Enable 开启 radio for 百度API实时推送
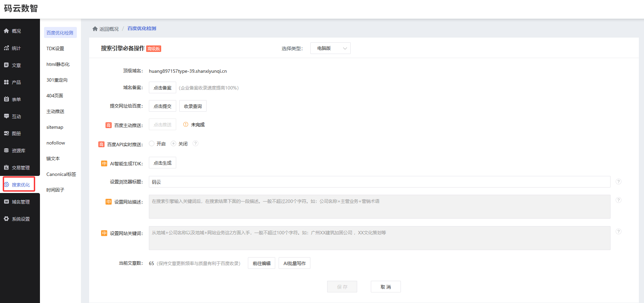This screenshot has width=644, height=303. click(x=152, y=143)
